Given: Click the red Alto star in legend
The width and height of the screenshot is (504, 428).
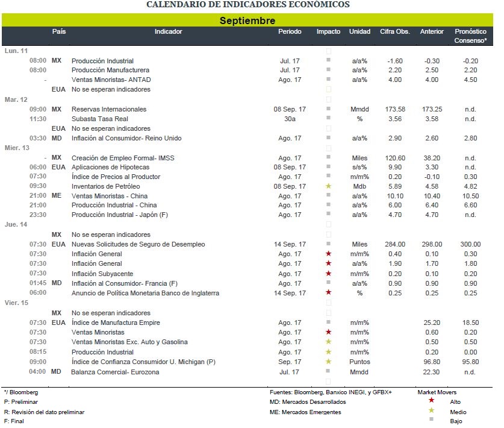Looking at the screenshot, I should tap(431, 400).
